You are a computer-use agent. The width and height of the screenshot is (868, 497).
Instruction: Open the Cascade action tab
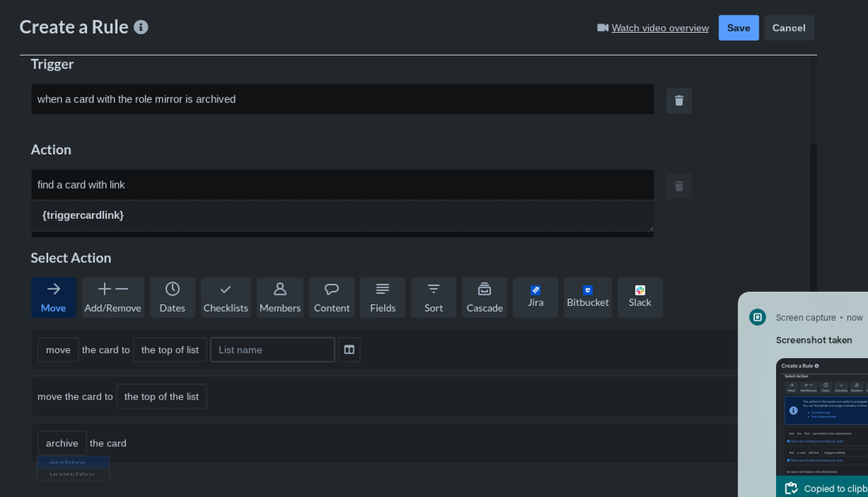pos(484,298)
